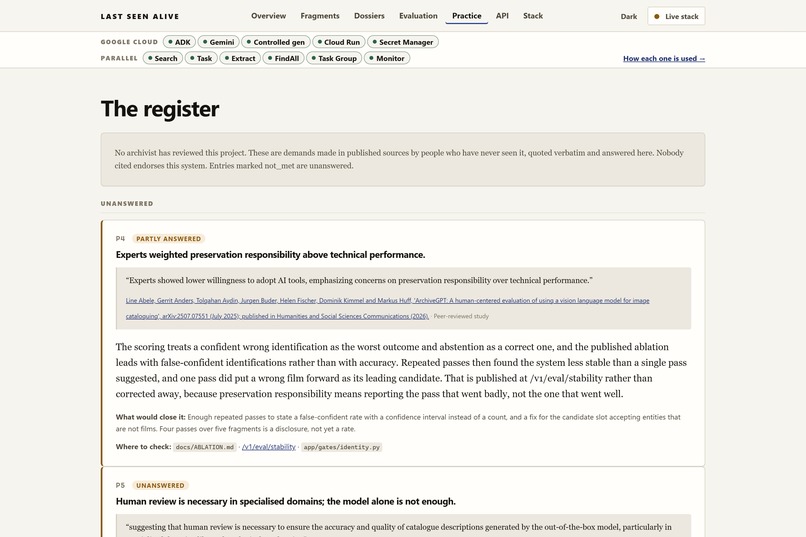This screenshot has width=806, height=537.
Task: Click the P4 entry number label
Action: point(120,239)
